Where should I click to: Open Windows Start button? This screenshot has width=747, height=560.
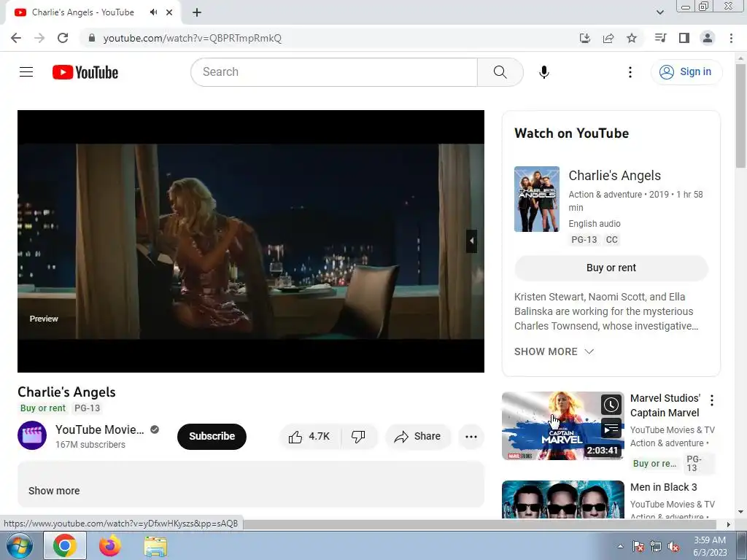pos(19,545)
